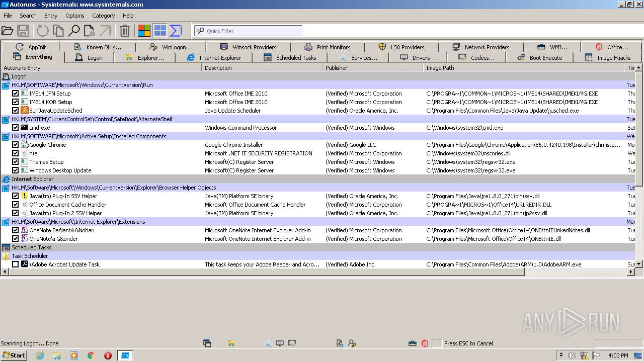Click the WinLogon status bar icon
The image size is (644, 362).
(352, 343)
